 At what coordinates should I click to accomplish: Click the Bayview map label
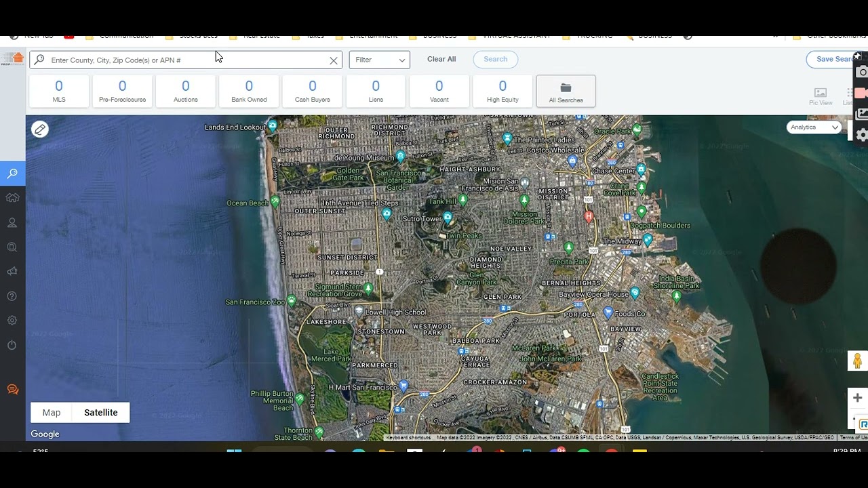click(x=625, y=329)
